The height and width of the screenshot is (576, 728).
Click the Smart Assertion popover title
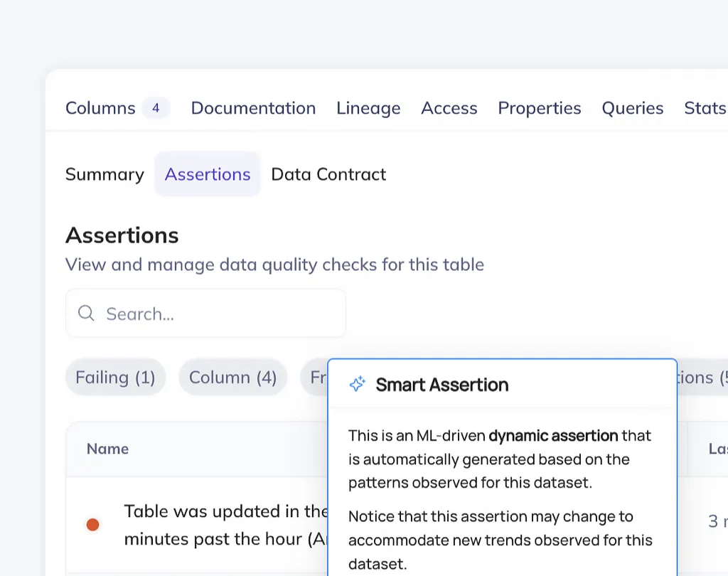[441, 385]
